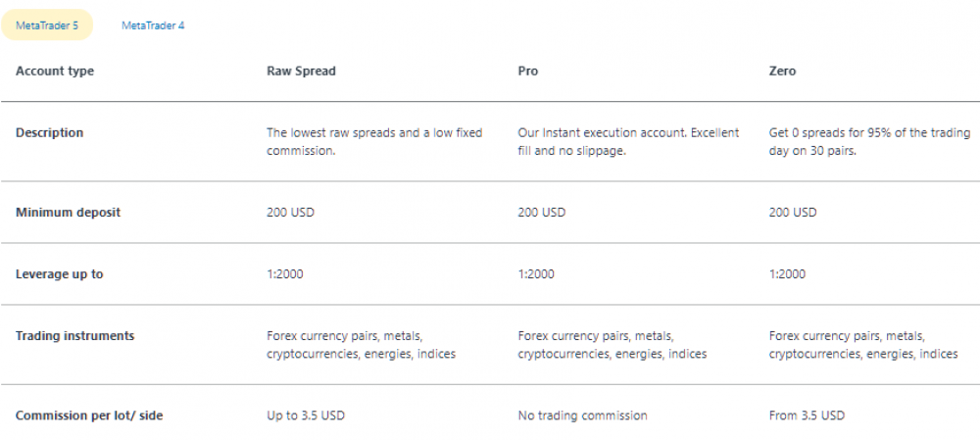980x440 pixels.
Task: Click the Zero account column header
Action: 782,71
